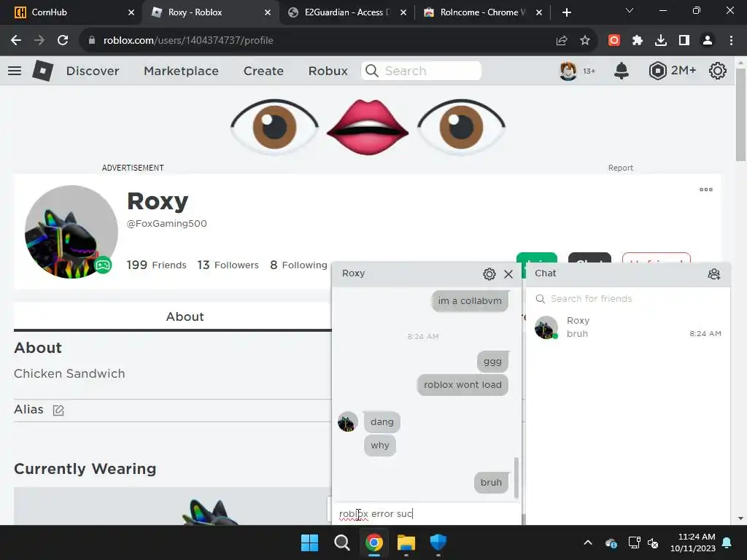Click the address bar URL
Screen dimensions: 747x560
[x=188, y=41]
